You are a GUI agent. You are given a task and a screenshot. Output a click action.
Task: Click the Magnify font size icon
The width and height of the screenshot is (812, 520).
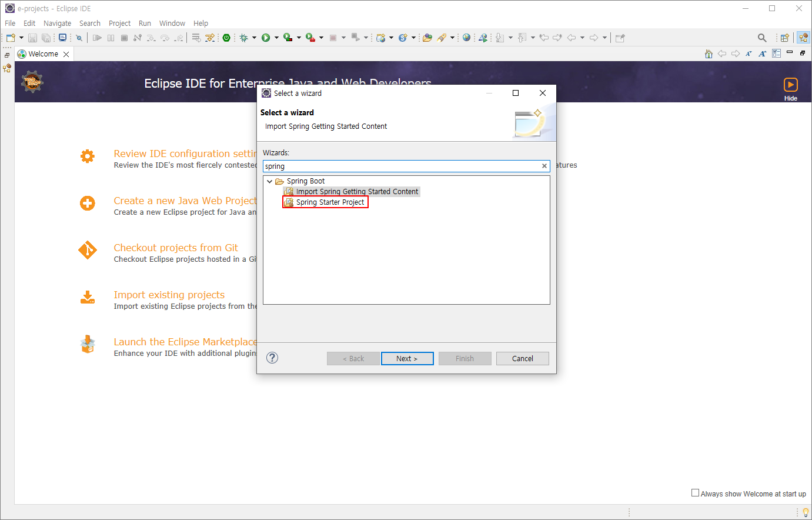pos(763,54)
